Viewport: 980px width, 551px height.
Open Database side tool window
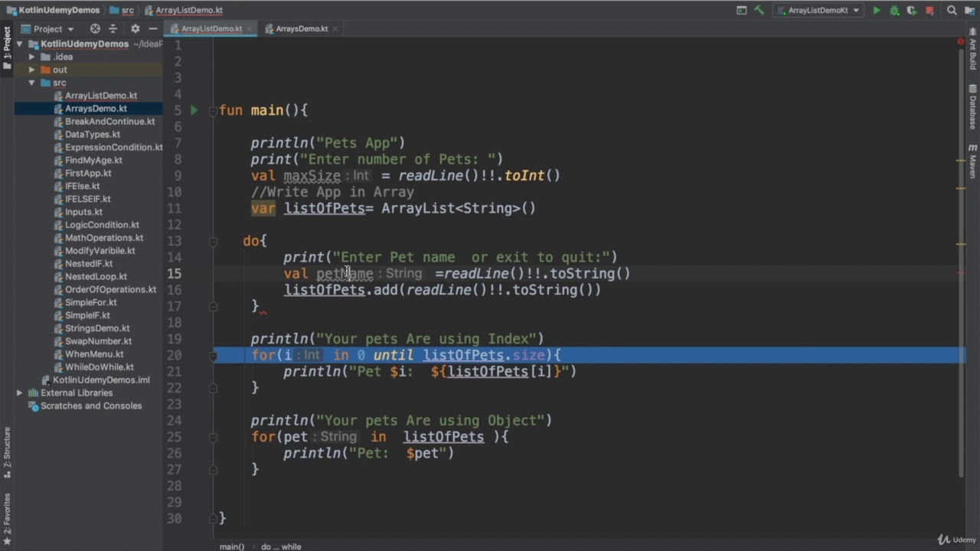pos(973,108)
